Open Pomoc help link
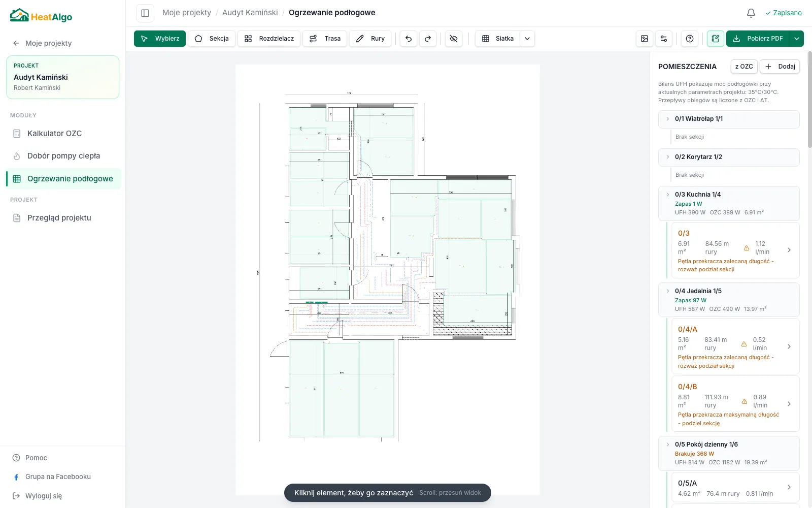The image size is (812, 508). [x=30, y=458]
